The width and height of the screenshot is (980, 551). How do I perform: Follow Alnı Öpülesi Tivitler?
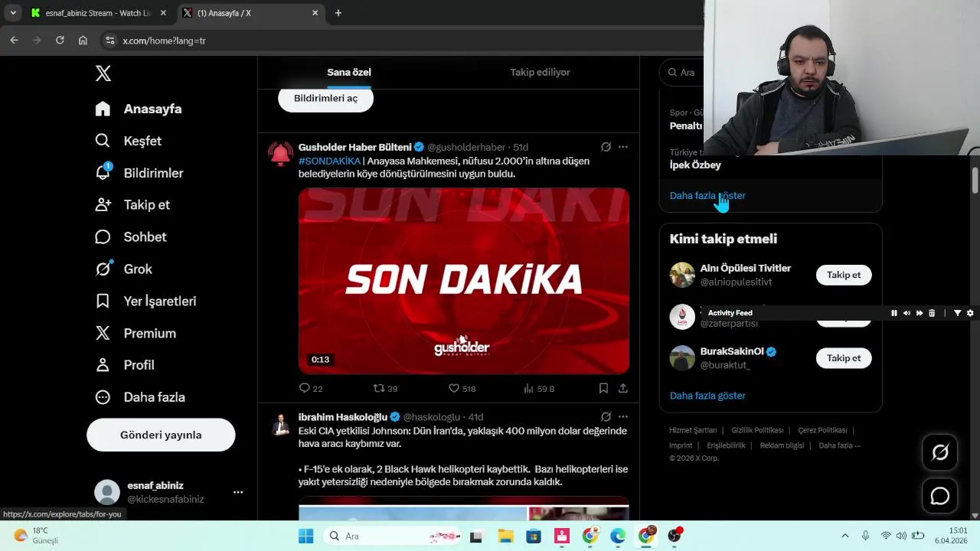844,275
